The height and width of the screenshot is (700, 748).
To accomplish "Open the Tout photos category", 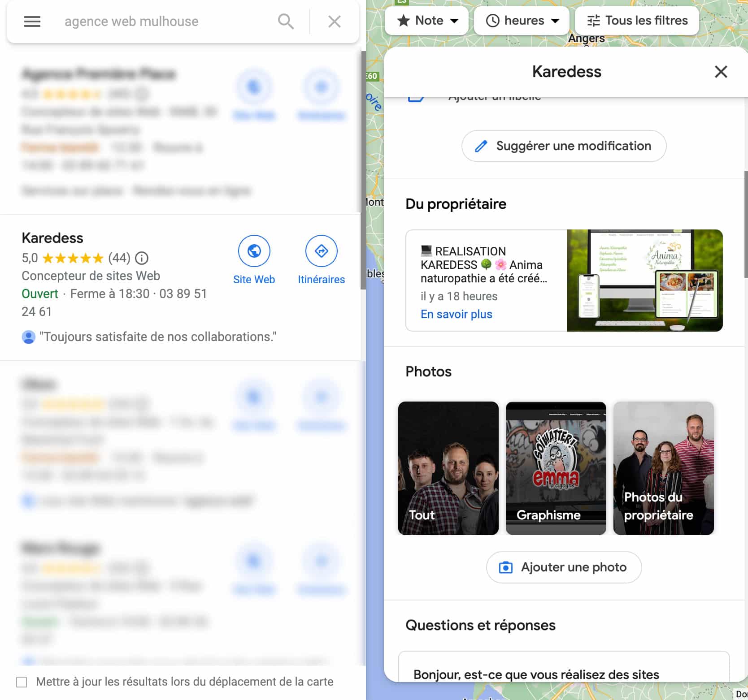I will [448, 468].
